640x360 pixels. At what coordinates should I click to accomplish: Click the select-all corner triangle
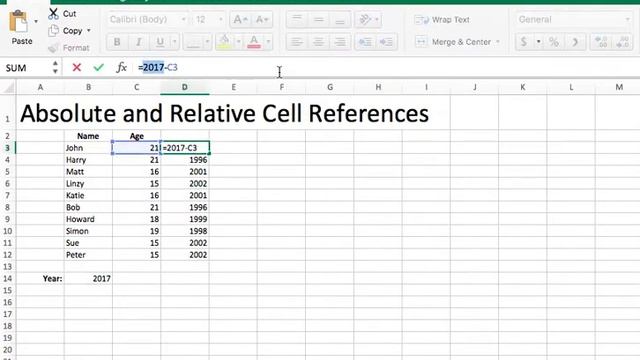click(x=8, y=87)
